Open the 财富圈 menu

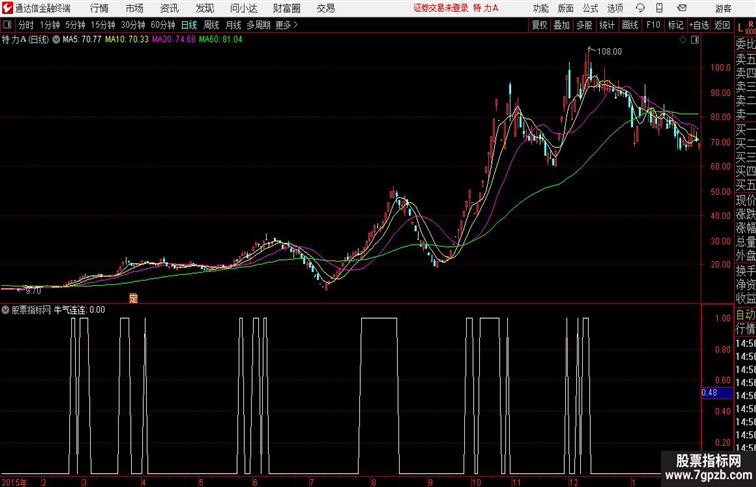coord(286,8)
